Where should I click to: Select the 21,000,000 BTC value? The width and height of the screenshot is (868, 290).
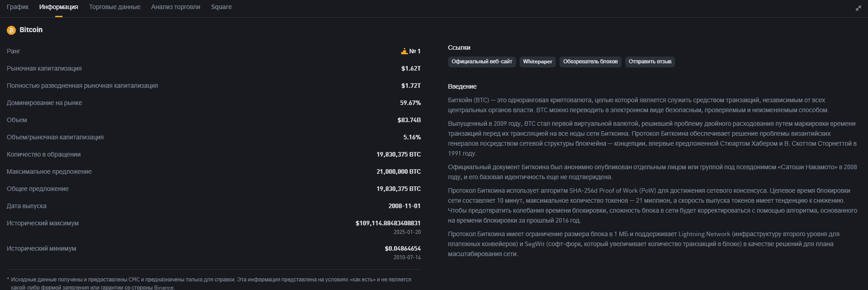399,171
